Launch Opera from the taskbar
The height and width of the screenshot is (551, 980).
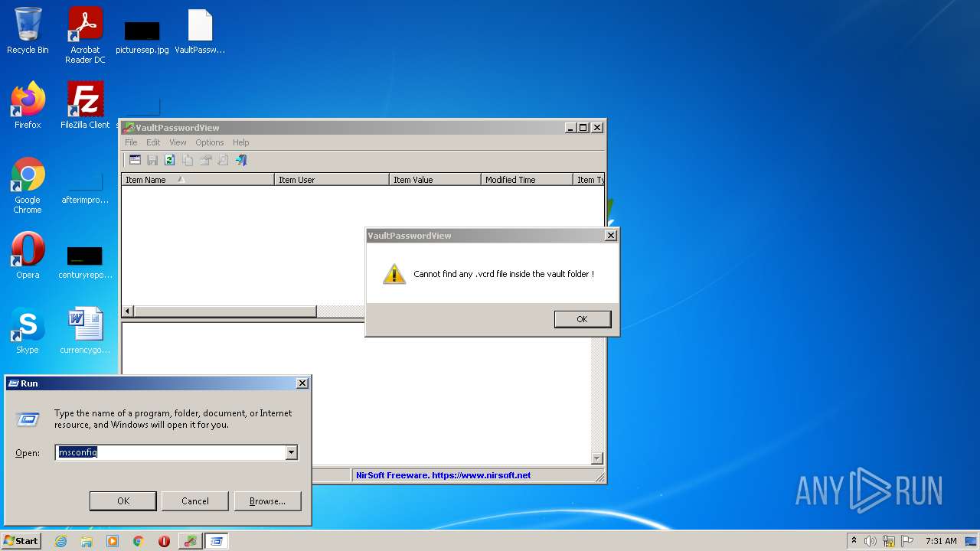pos(164,541)
